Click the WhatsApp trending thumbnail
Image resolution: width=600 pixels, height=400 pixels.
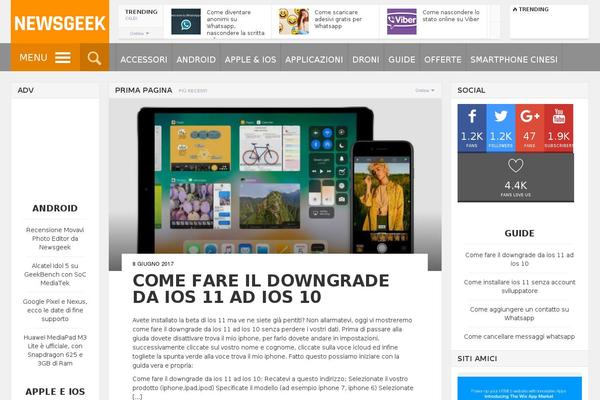tap(186, 21)
